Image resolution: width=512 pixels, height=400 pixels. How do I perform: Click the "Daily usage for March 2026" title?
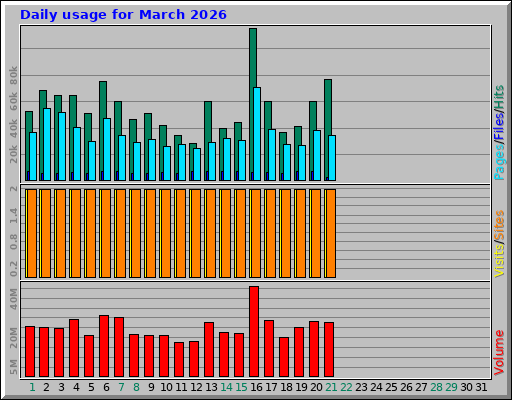123,15
